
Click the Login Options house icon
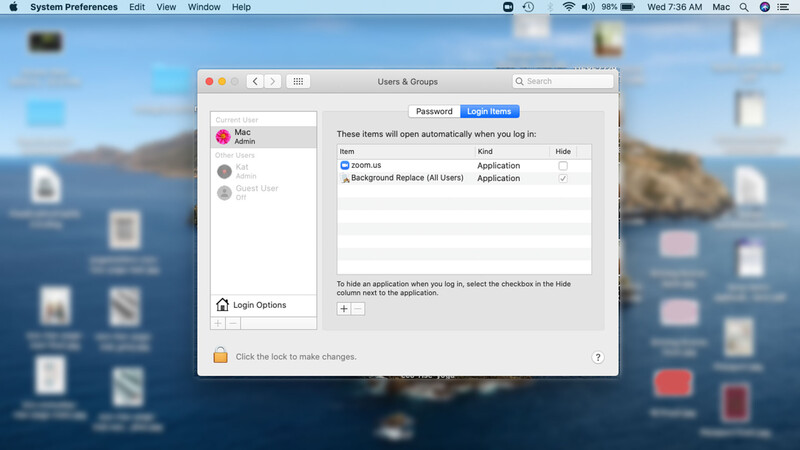click(222, 305)
